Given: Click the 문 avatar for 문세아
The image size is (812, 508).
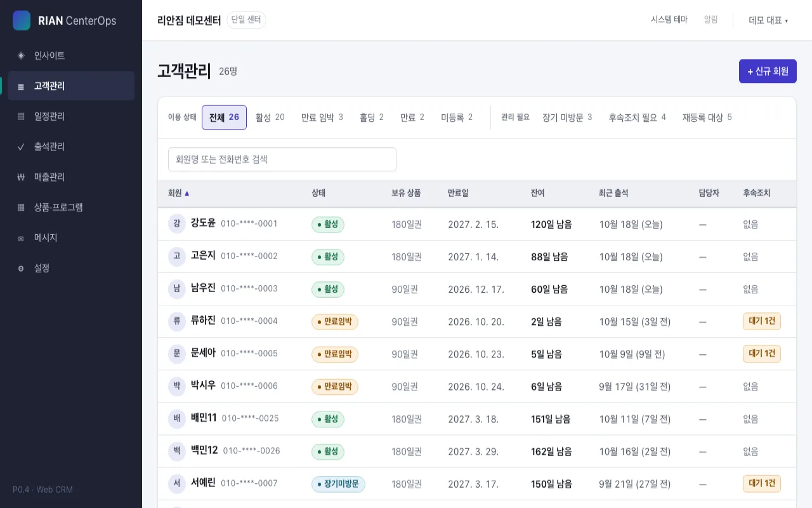Looking at the screenshot, I should click(x=177, y=353).
